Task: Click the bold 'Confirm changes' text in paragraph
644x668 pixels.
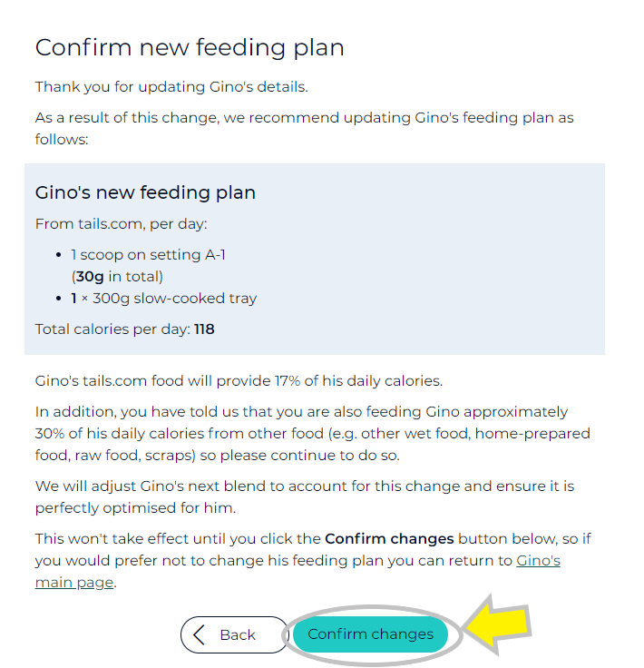Action: pyautogui.click(x=389, y=539)
